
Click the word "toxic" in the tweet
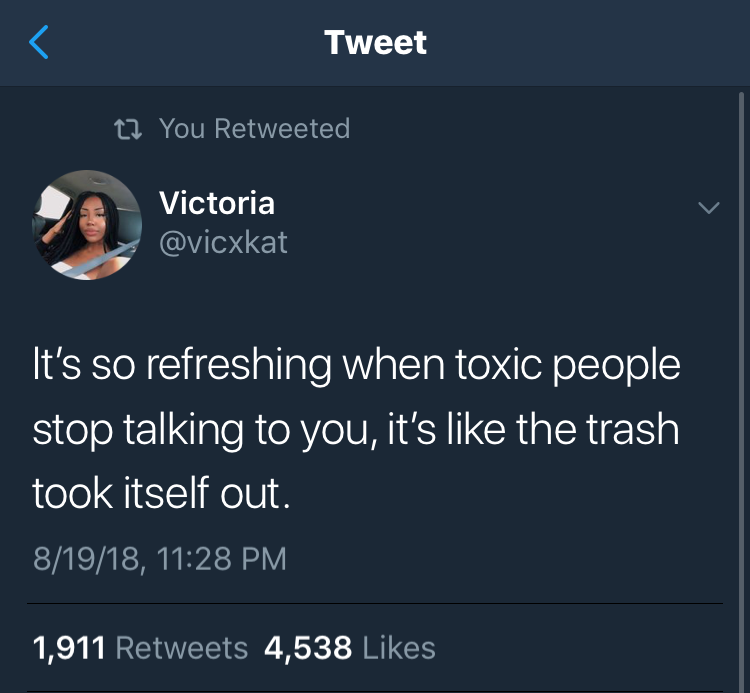click(x=498, y=364)
